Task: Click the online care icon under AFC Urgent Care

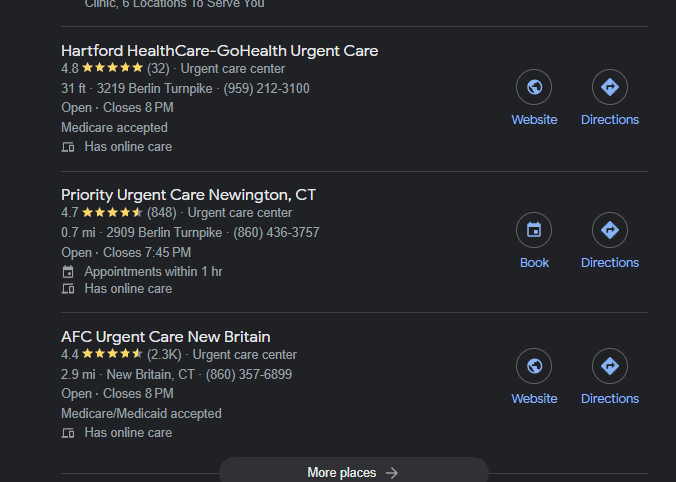Action: coord(68,433)
